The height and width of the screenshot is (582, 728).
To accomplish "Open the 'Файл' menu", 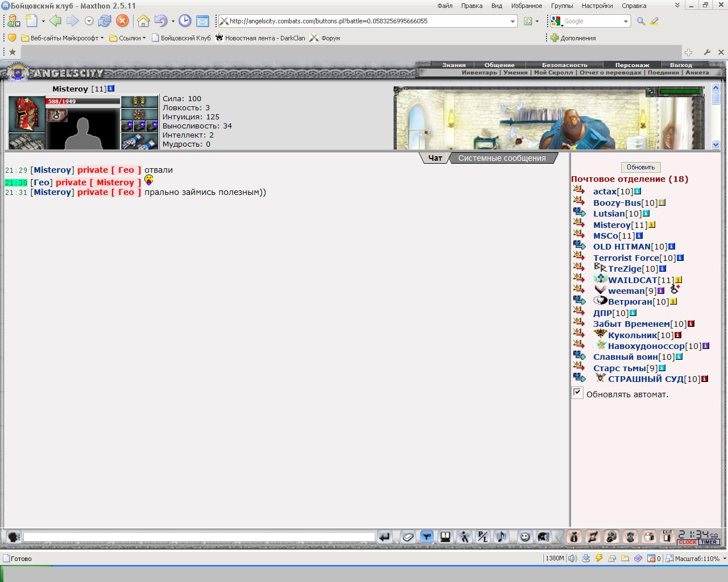I will click(445, 6).
